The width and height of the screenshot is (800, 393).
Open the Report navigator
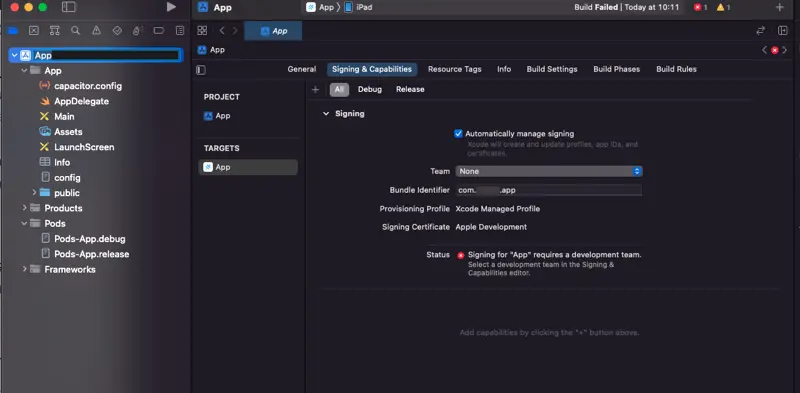point(180,31)
